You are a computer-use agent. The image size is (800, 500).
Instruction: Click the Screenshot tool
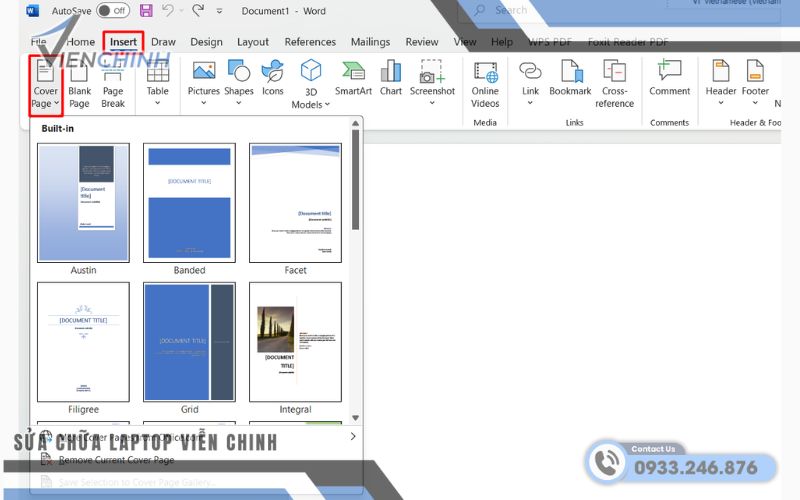tap(432, 83)
